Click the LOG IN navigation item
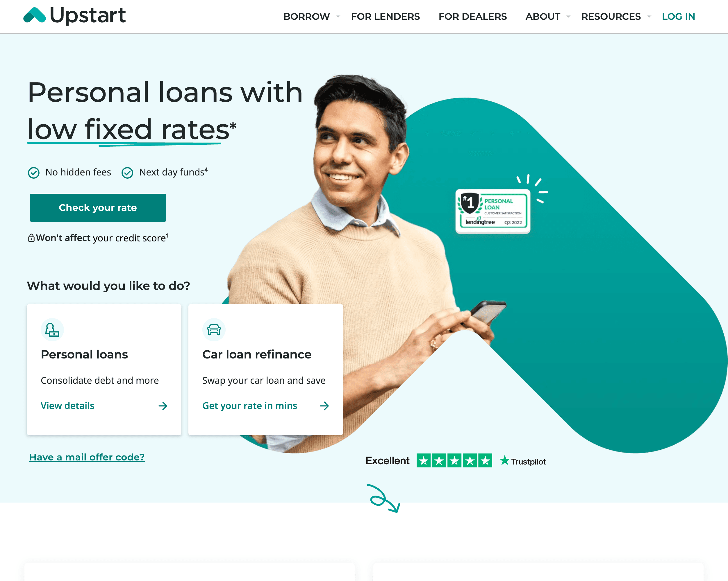 click(679, 16)
